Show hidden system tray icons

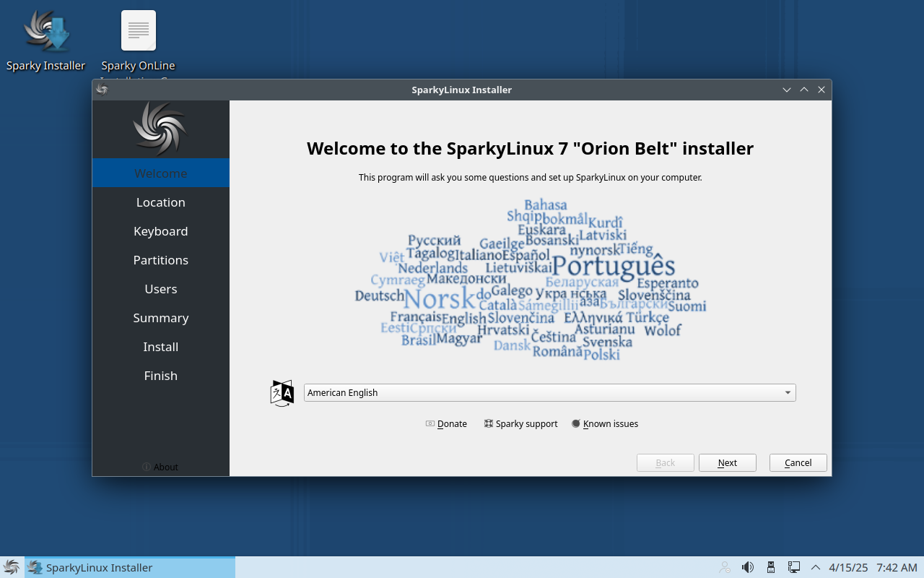pos(816,567)
